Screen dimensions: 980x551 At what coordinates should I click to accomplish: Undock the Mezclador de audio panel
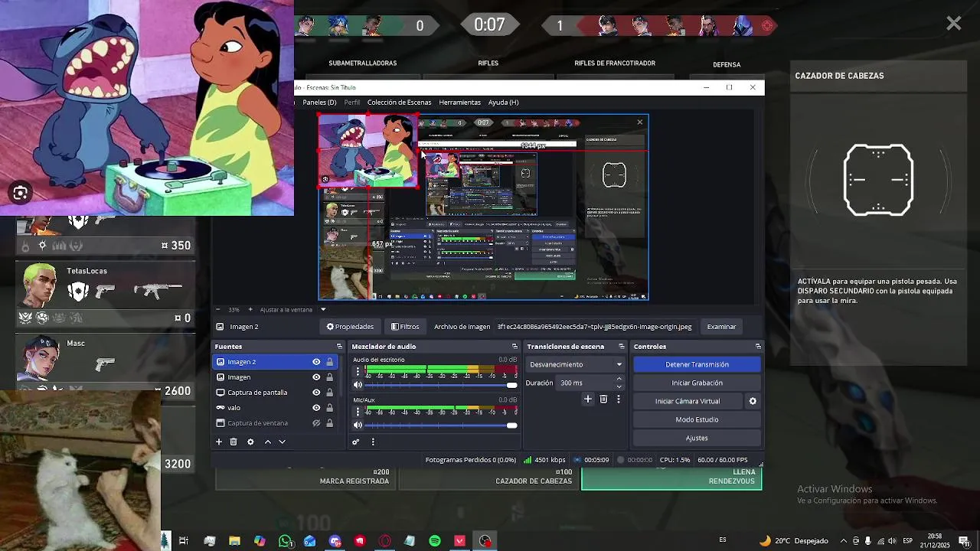pyautogui.click(x=514, y=347)
